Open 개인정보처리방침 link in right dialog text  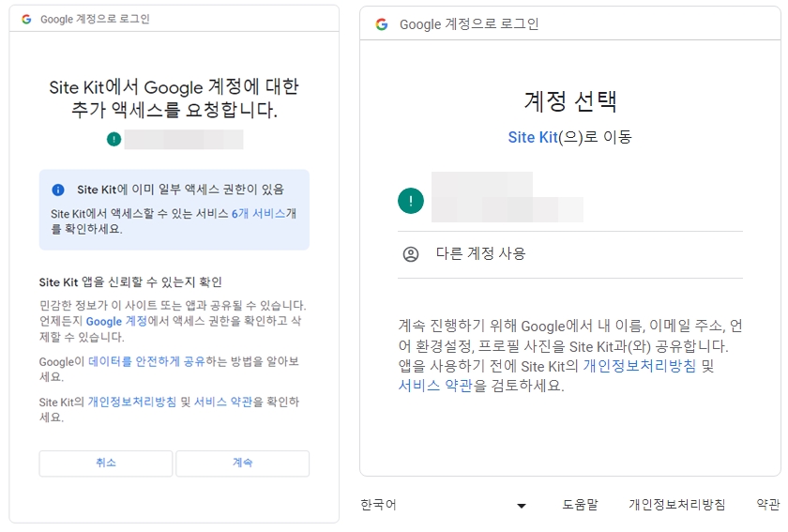click(x=639, y=366)
